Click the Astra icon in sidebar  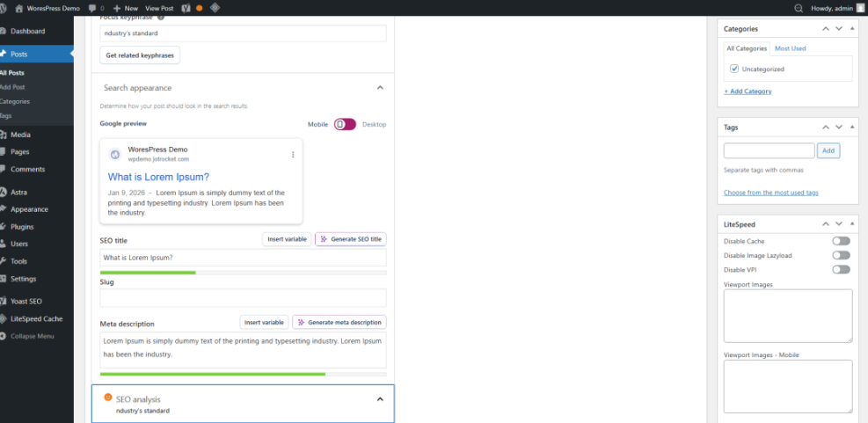pyautogui.click(x=4, y=192)
